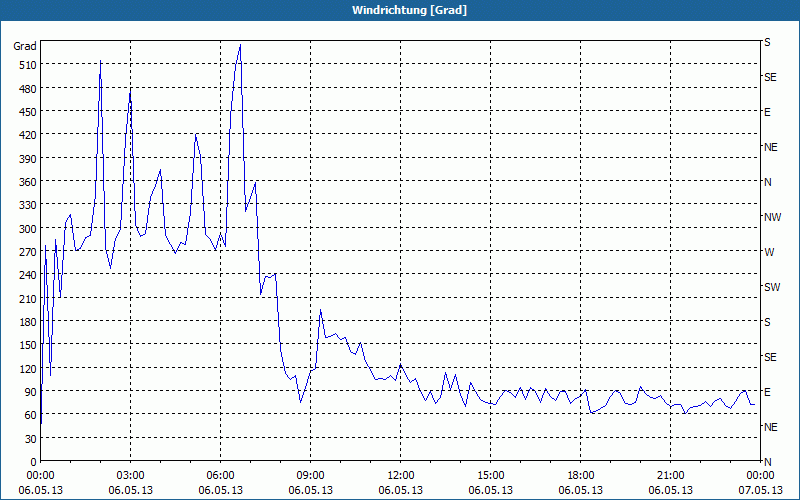Click the 60 left axis label

click(31, 415)
